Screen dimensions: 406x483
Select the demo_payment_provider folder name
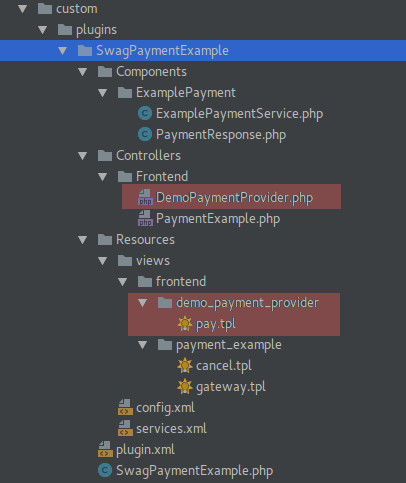click(247, 303)
